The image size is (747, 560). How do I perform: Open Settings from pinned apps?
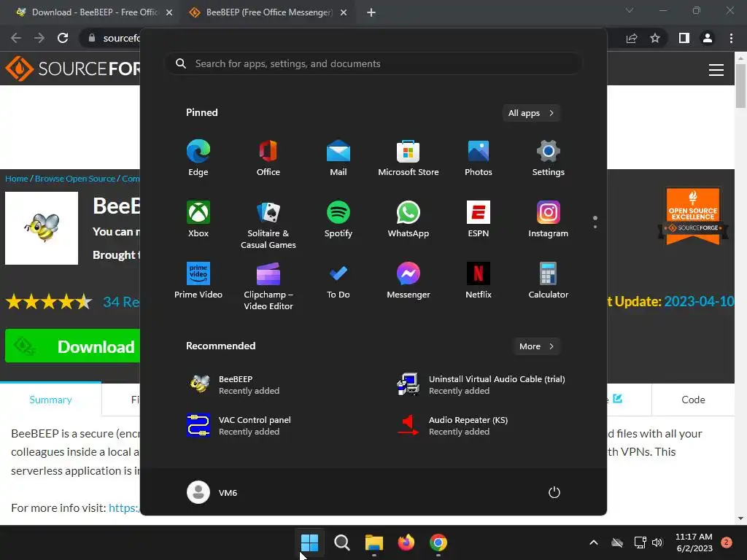pyautogui.click(x=549, y=158)
